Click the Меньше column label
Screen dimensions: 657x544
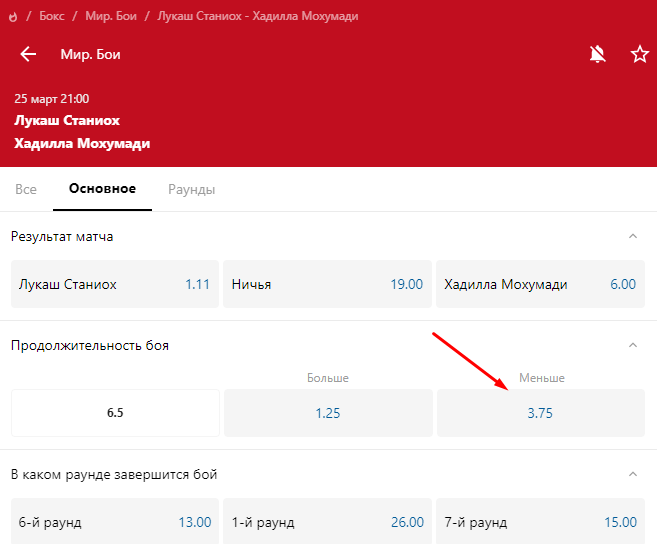point(542,378)
